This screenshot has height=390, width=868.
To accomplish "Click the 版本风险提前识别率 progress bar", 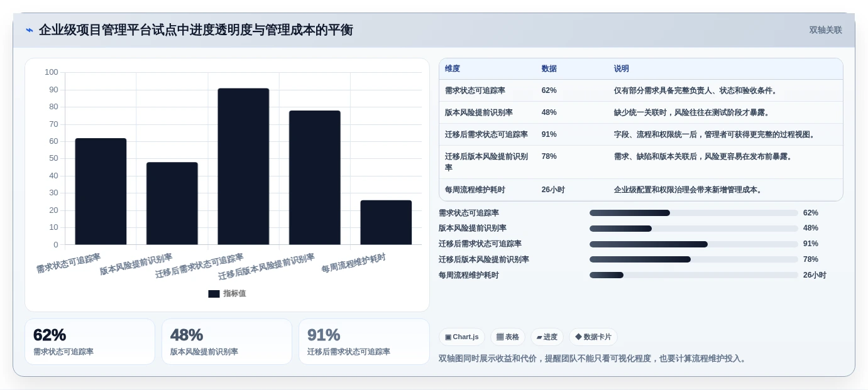I will tap(694, 229).
